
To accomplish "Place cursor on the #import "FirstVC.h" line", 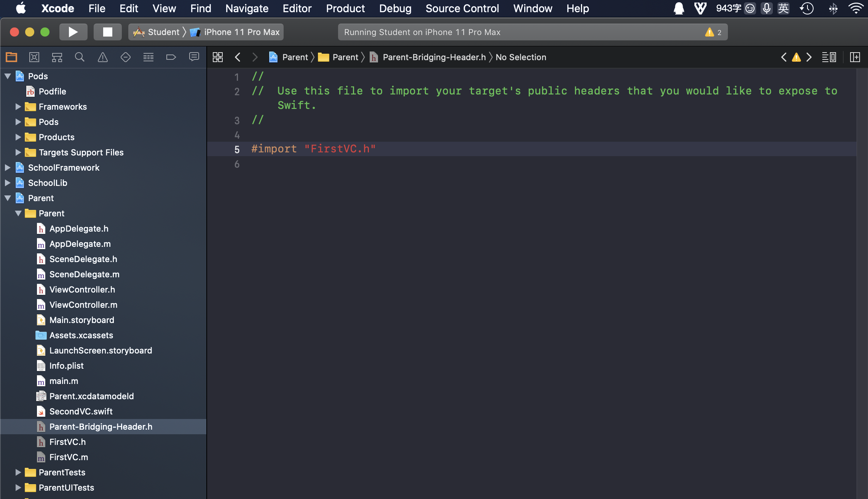I will [313, 149].
